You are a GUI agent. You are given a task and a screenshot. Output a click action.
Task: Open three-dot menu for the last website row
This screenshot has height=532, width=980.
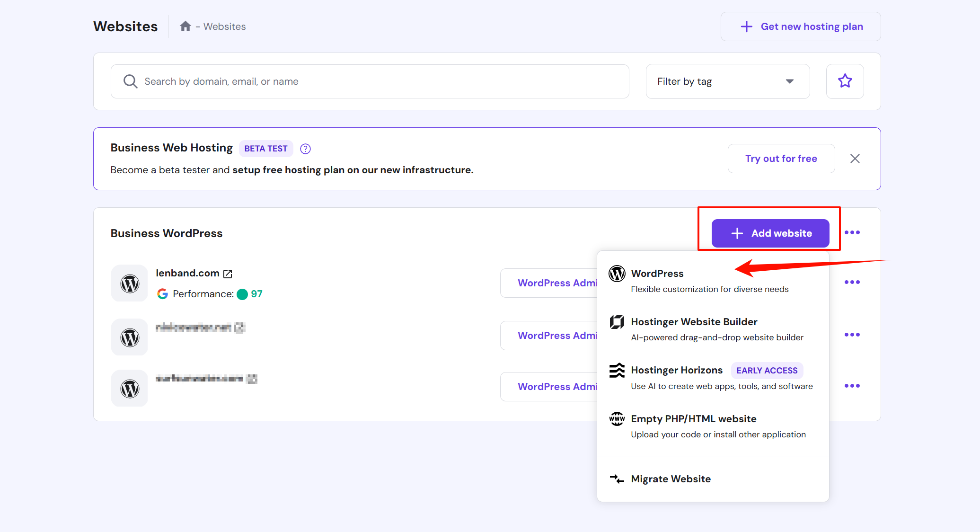click(852, 386)
